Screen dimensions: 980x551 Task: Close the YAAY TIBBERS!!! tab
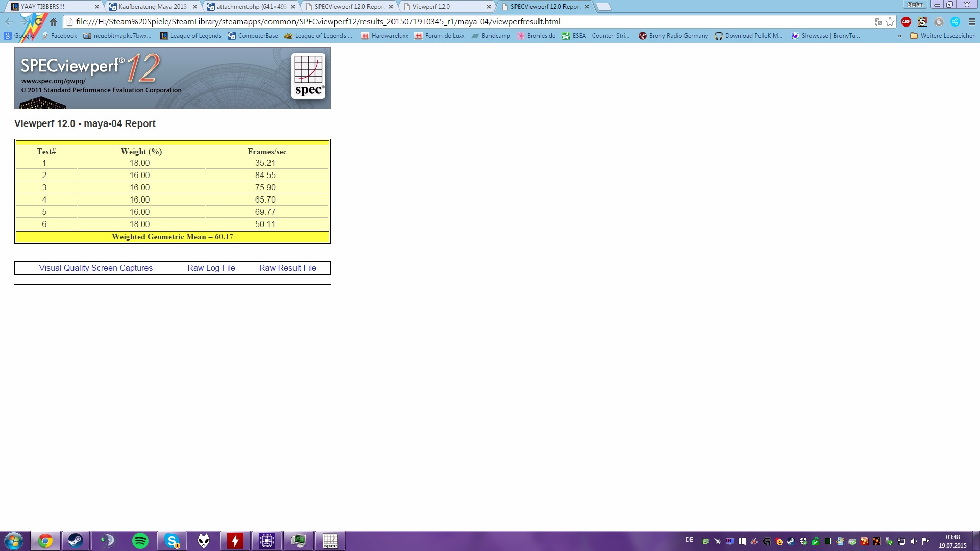pos(97,7)
